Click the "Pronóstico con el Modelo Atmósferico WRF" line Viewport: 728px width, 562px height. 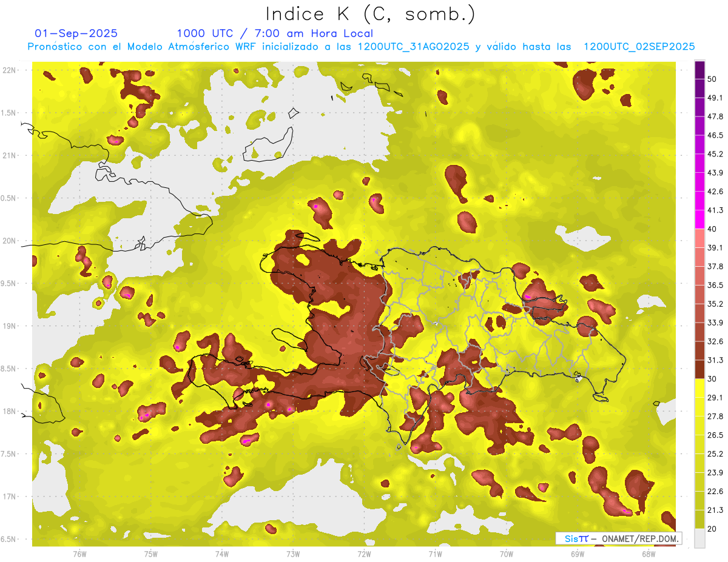tap(361, 47)
